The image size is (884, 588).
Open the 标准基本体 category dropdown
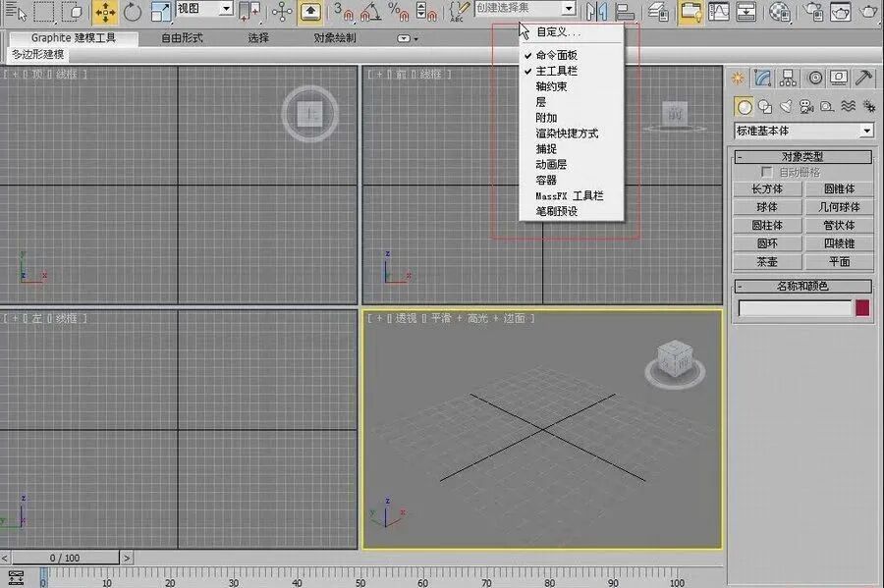pyautogui.click(x=866, y=131)
